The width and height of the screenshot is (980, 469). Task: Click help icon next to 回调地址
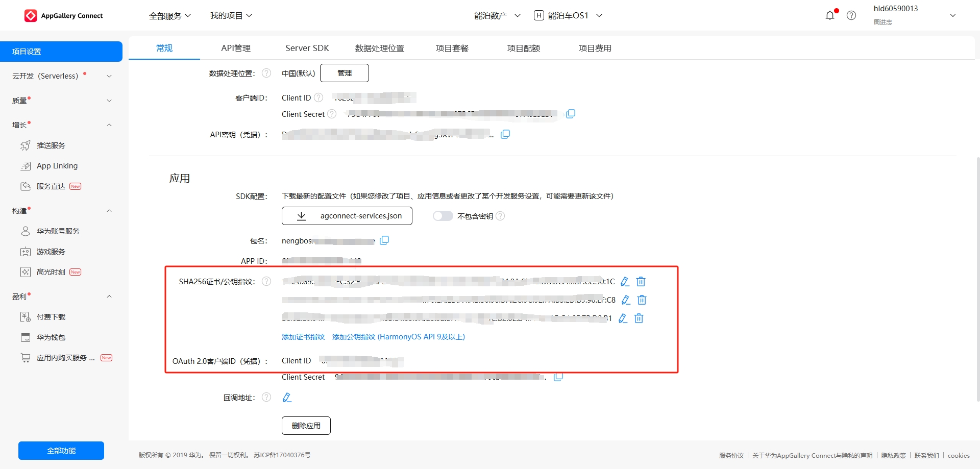(266, 397)
